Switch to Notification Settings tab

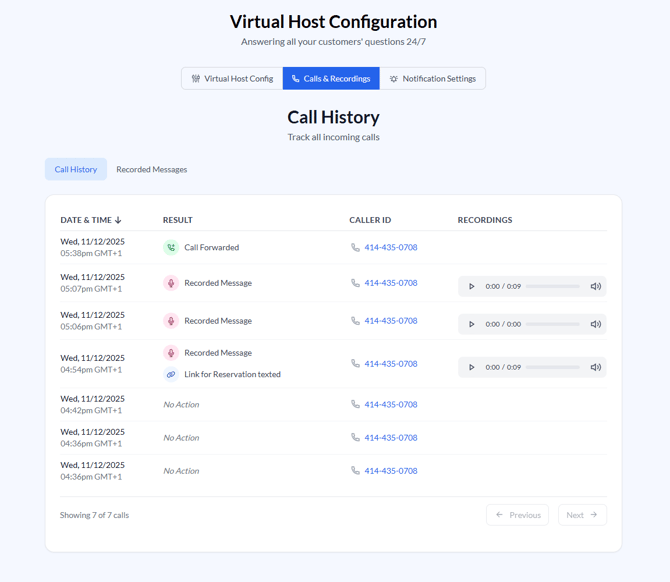point(432,79)
